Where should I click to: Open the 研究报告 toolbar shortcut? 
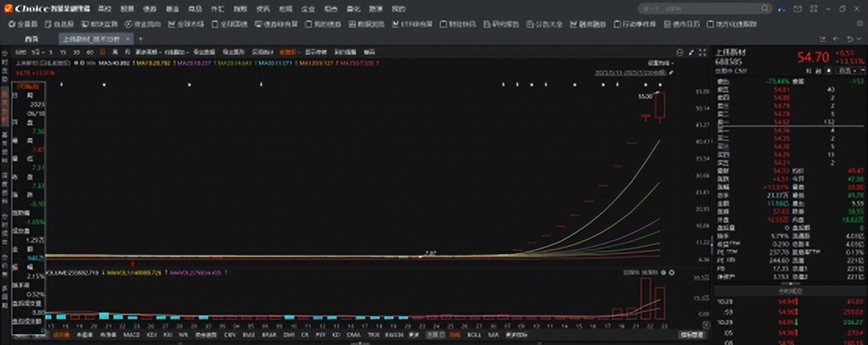501,24
